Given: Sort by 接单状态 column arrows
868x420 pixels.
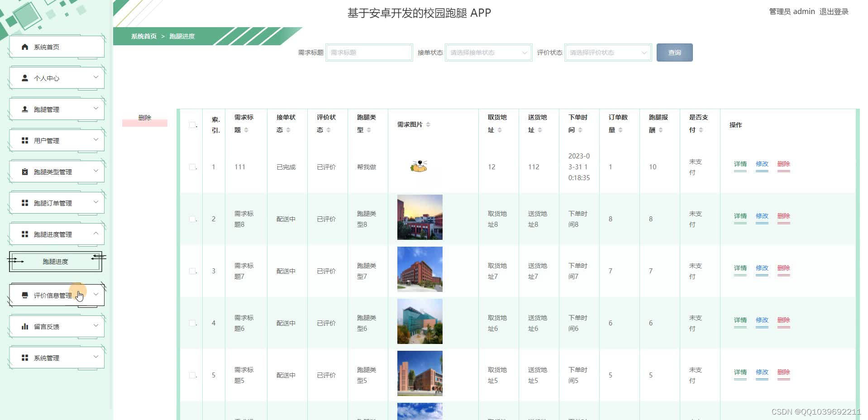Looking at the screenshot, I should pyautogui.click(x=288, y=130).
